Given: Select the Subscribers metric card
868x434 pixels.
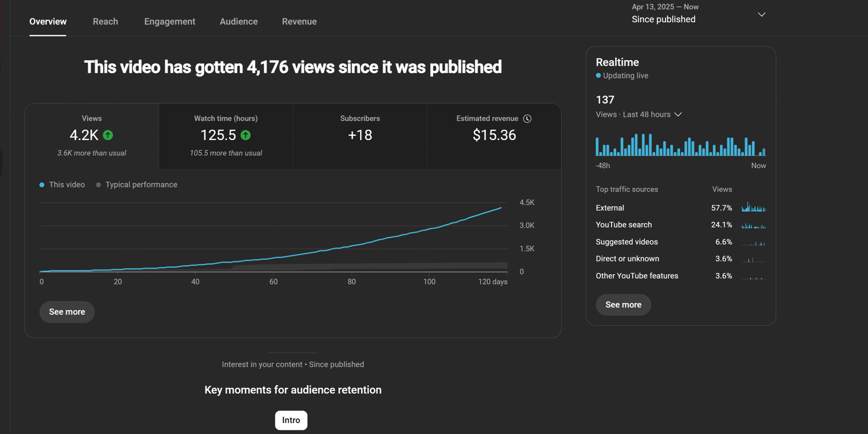Looking at the screenshot, I should pyautogui.click(x=360, y=136).
